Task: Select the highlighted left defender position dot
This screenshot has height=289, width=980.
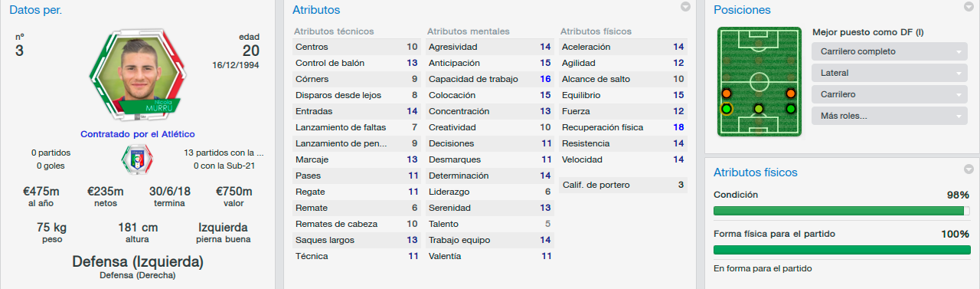Action: tap(726, 109)
